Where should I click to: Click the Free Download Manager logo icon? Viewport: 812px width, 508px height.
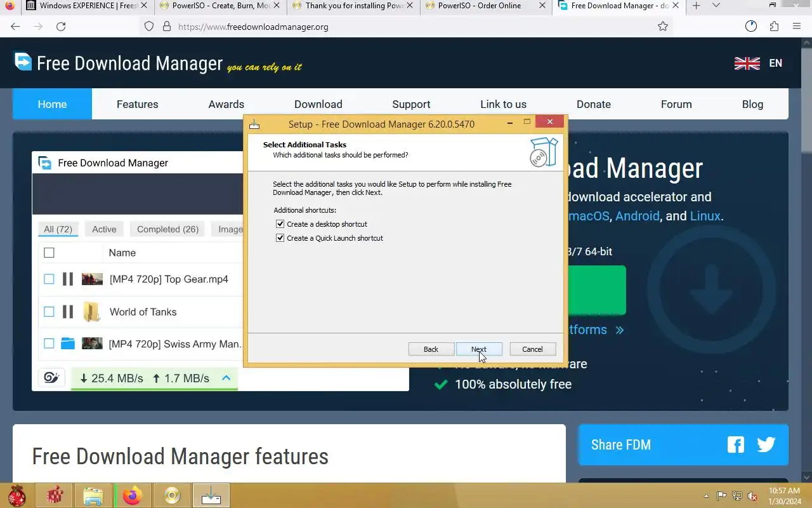coord(23,62)
